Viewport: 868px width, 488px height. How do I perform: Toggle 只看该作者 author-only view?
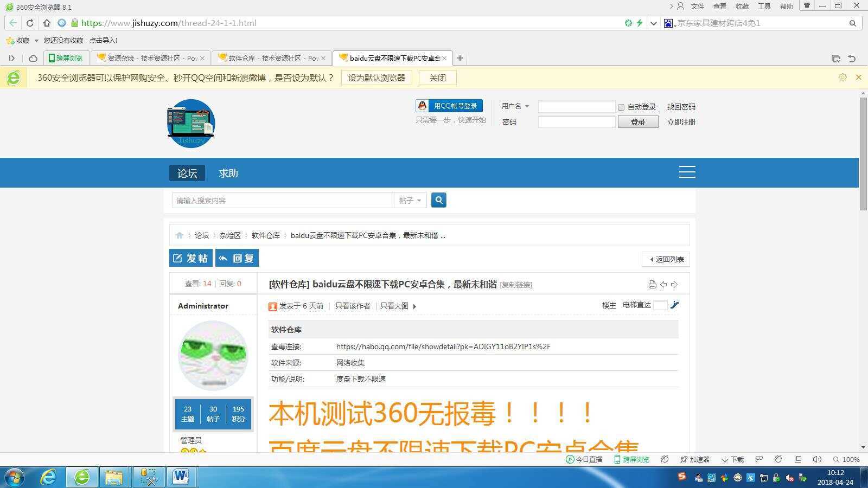coord(352,306)
